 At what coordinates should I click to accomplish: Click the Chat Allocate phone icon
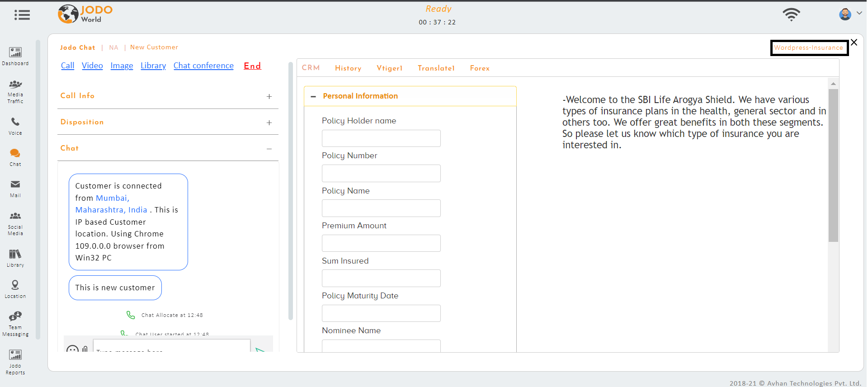[x=131, y=315]
